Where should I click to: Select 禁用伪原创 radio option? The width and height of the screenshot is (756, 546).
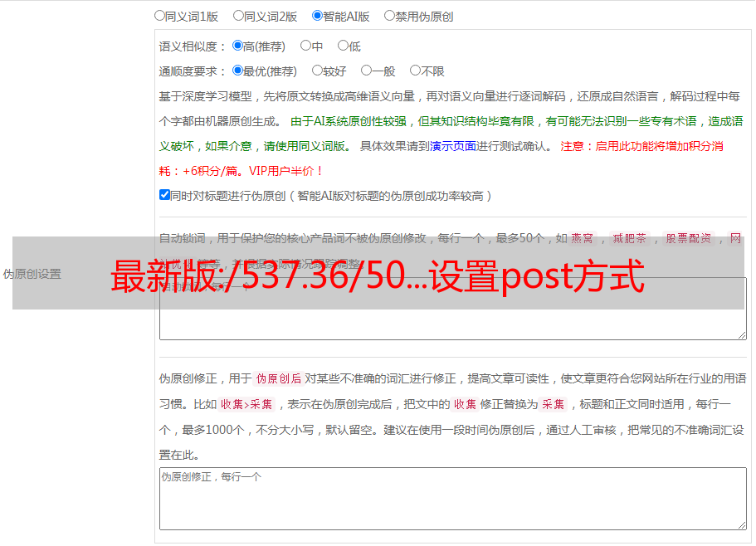[x=389, y=16]
